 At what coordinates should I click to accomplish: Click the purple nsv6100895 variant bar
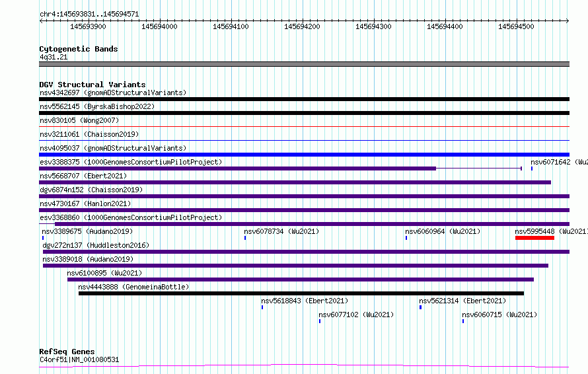301,280
